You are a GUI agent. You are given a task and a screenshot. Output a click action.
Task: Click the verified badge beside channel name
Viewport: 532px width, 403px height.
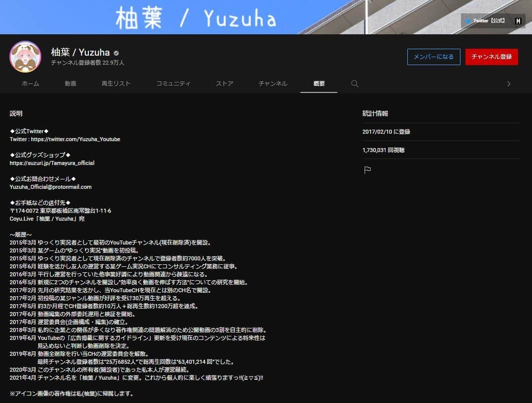coord(116,53)
